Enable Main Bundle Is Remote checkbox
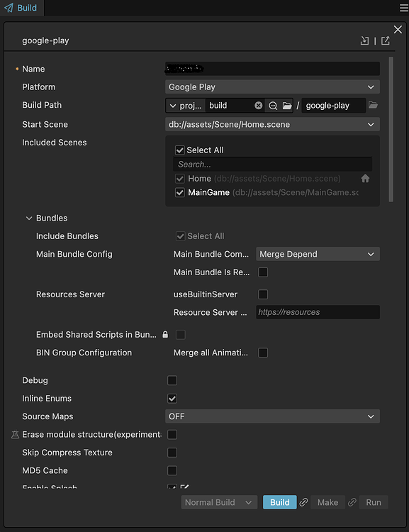The image size is (409, 532). (x=263, y=272)
